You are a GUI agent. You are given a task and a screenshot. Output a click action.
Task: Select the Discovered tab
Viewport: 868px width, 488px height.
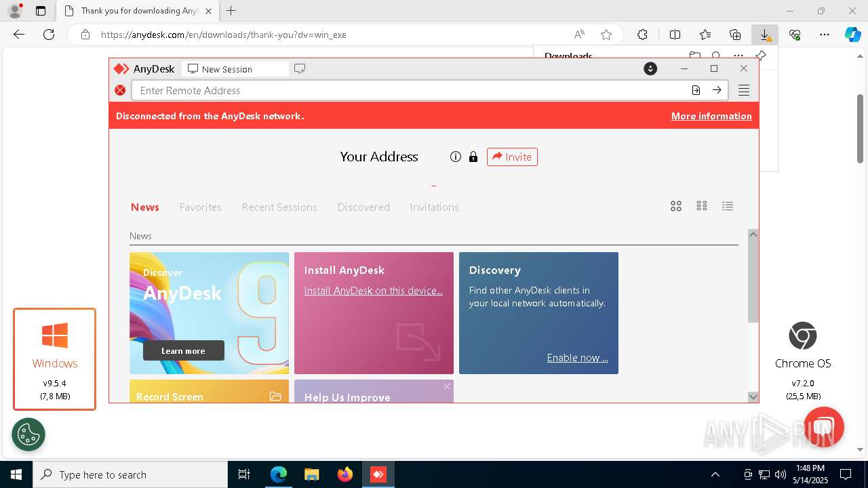click(x=363, y=207)
